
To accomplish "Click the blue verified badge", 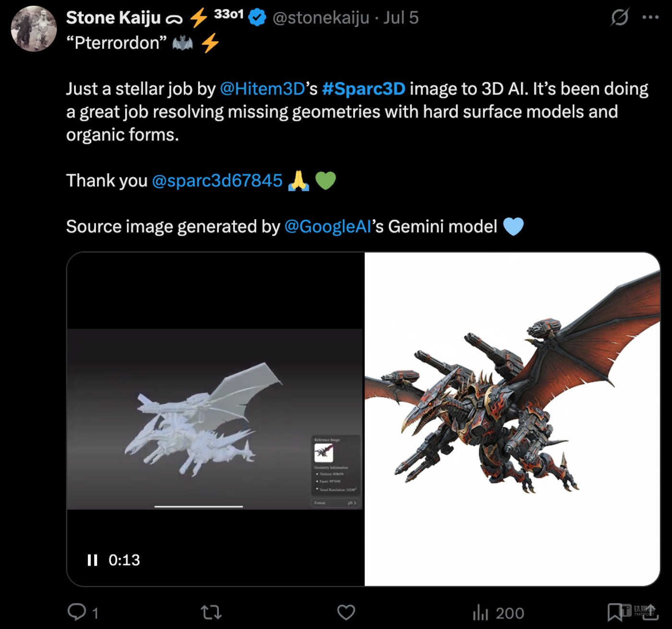I will (258, 18).
